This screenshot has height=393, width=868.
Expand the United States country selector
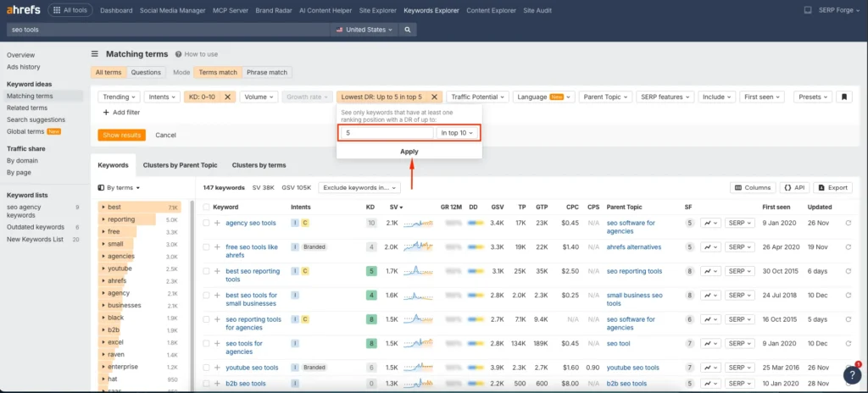tap(364, 30)
